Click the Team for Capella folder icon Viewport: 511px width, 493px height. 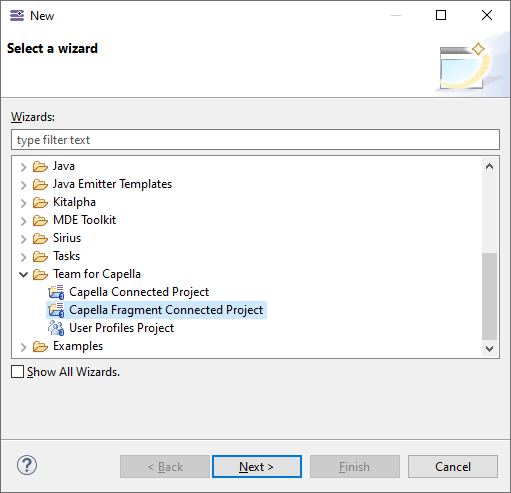coord(40,274)
